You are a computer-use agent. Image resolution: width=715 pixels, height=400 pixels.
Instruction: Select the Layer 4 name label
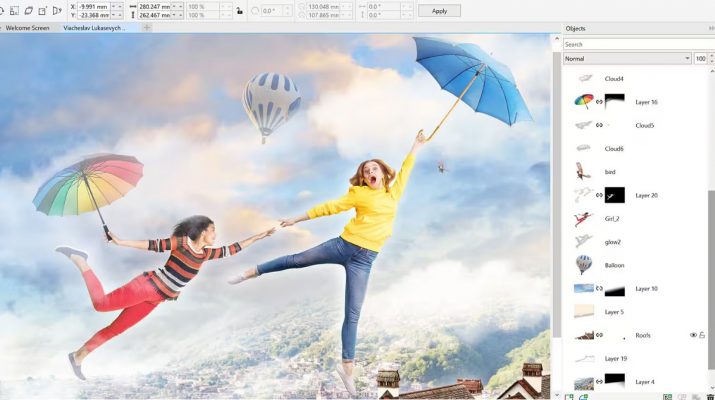pos(644,382)
